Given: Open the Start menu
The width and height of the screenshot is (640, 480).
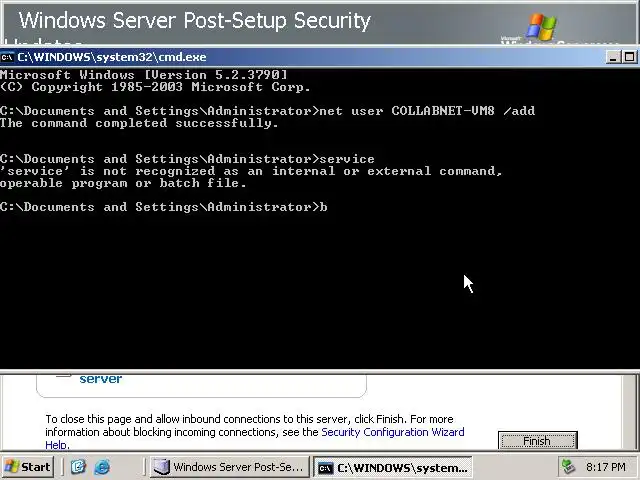Looking at the screenshot, I should coord(28,467).
